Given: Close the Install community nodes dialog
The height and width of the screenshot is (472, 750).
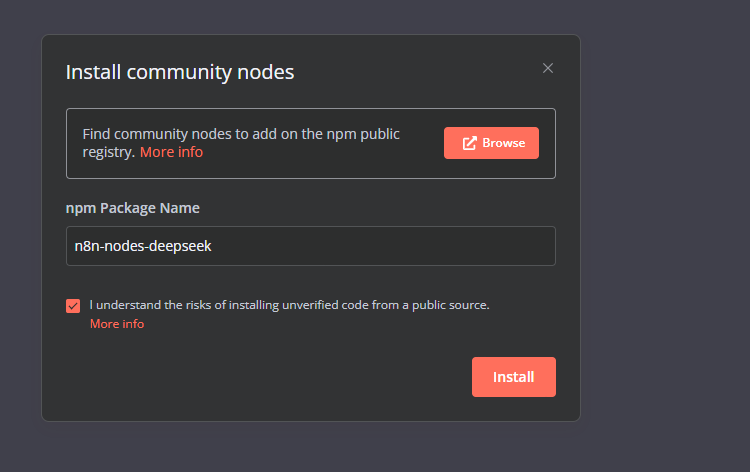Looking at the screenshot, I should click(x=548, y=68).
